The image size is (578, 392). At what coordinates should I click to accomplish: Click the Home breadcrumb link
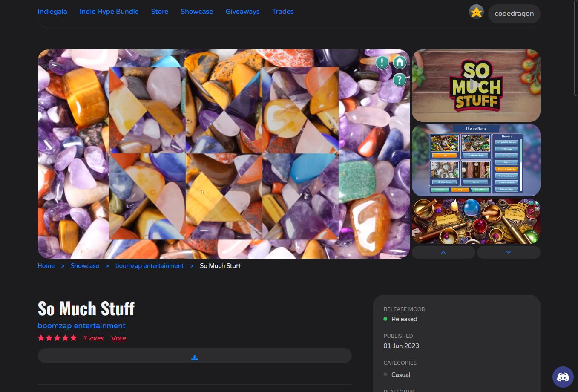[x=46, y=266]
